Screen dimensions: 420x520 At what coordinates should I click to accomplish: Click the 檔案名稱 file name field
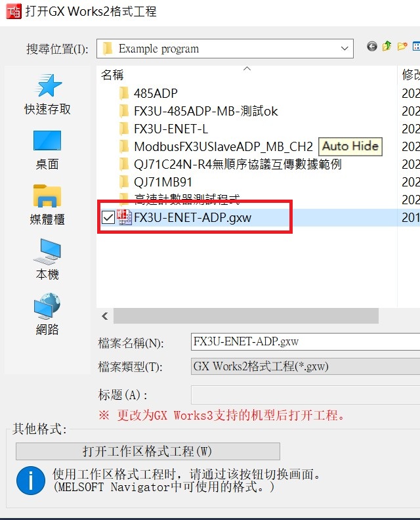pos(305,341)
